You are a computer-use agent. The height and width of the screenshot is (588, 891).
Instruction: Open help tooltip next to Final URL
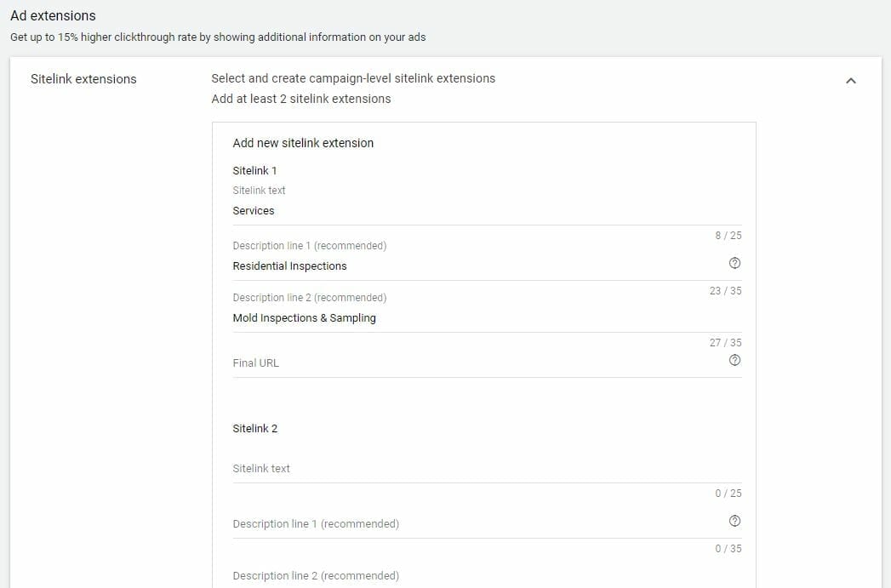[x=734, y=360]
